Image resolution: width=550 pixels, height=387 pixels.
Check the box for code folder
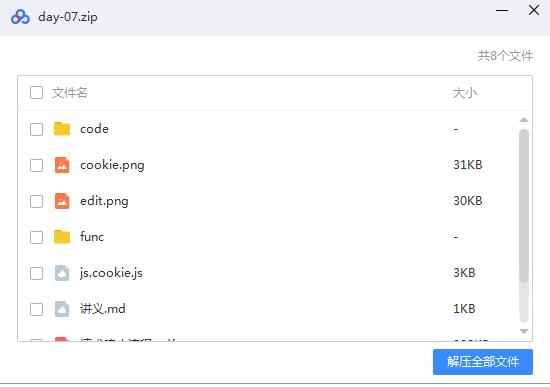(x=36, y=129)
